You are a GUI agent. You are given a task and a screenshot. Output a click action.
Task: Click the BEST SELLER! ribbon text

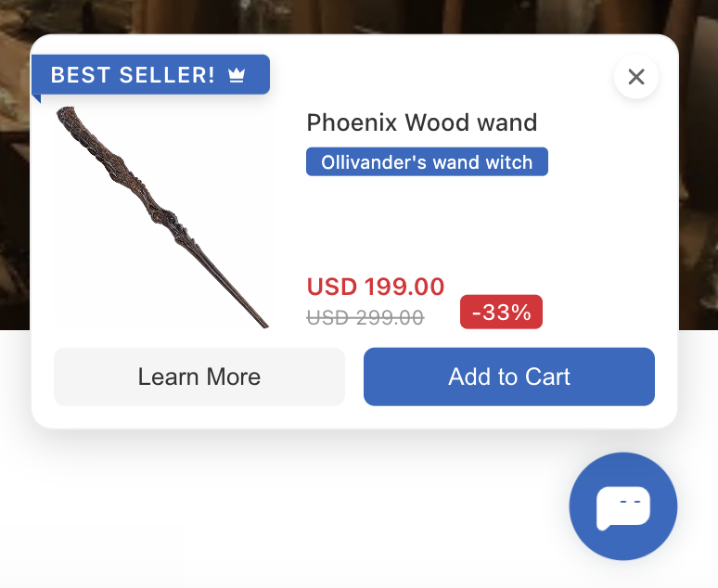point(133,74)
